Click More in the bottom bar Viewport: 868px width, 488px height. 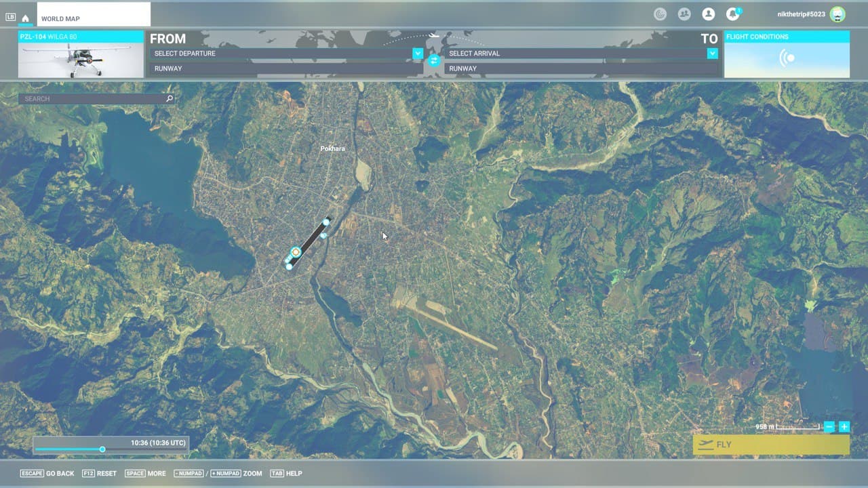pyautogui.click(x=145, y=473)
